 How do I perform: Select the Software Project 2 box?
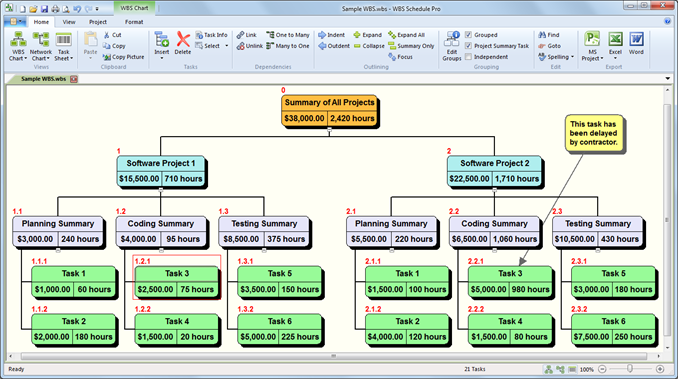pos(494,171)
